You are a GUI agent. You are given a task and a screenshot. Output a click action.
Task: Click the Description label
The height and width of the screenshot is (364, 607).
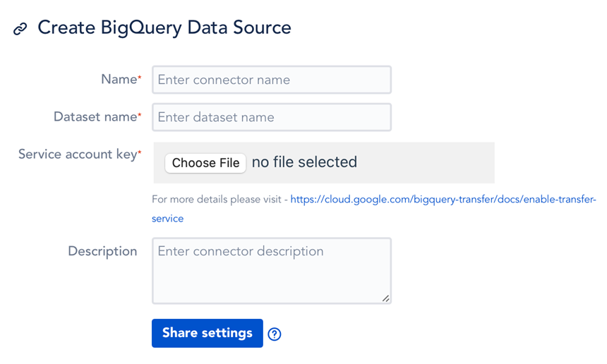[x=102, y=251]
